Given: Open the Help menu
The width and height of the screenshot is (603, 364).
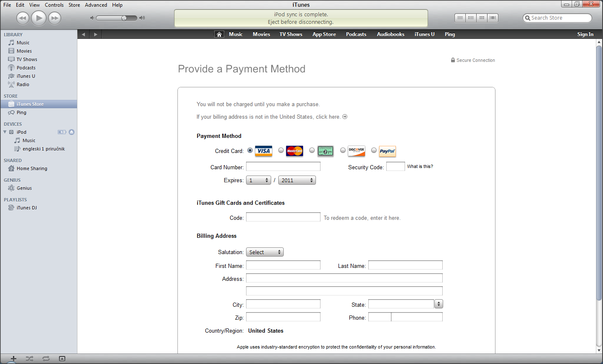Looking at the screenshot, I should tap(117, 5).
